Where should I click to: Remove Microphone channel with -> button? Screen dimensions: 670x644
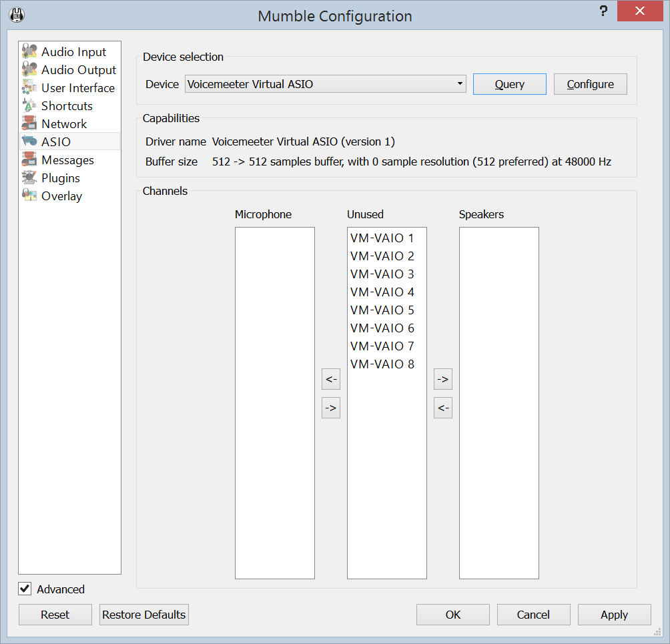pyautogui.click(x=331, y=408)
